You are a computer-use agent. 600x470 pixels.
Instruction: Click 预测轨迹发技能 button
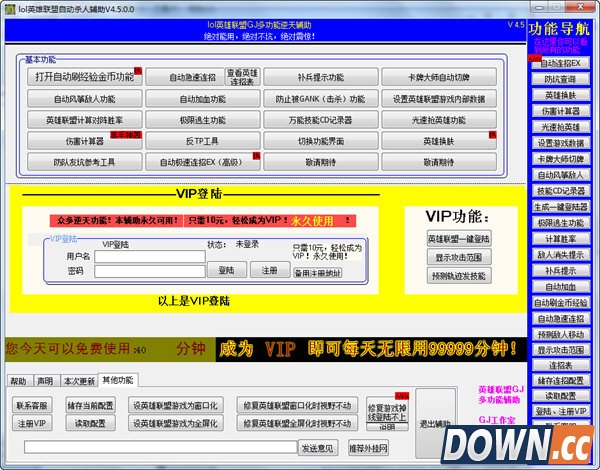coord(459,276)
